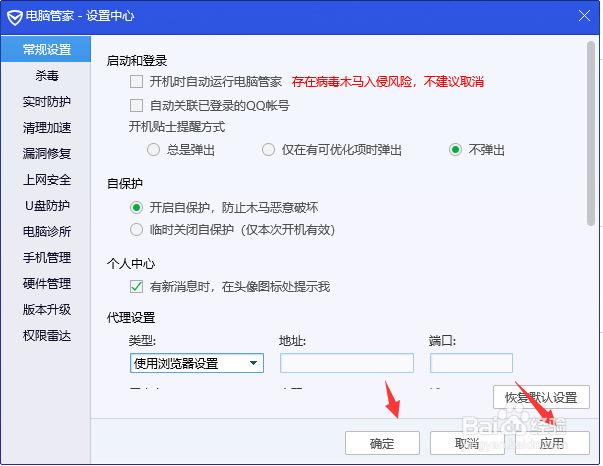Click the proxy 地址 input field
603x466 pixels.
pyautogui.click(x=347, y=363)
